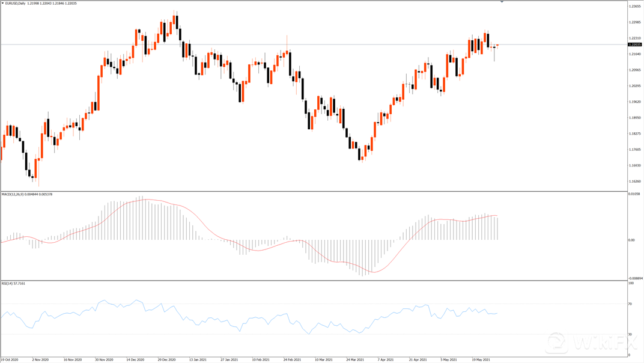This screenshot has width=644, height=363.
Task: Click the MACD zero level label 0.00
Action: tap(631, 240)
